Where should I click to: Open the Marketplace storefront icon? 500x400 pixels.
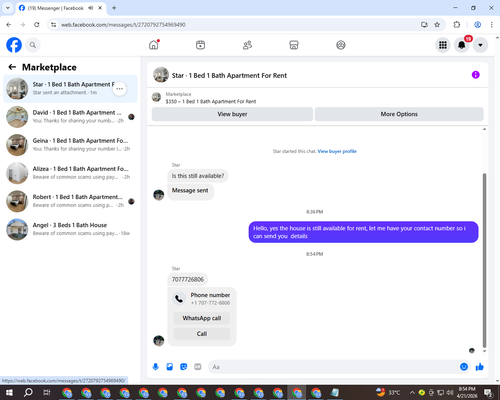pos(294,45)
